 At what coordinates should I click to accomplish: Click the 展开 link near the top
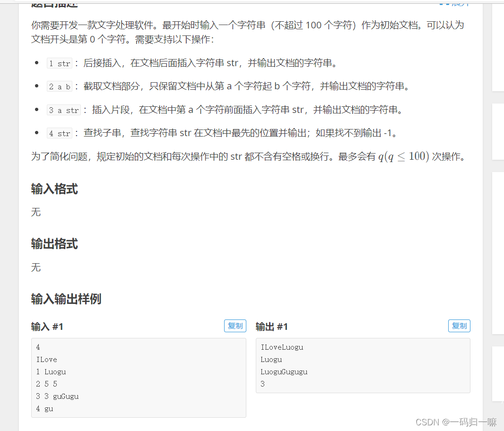tap(454, 3)
